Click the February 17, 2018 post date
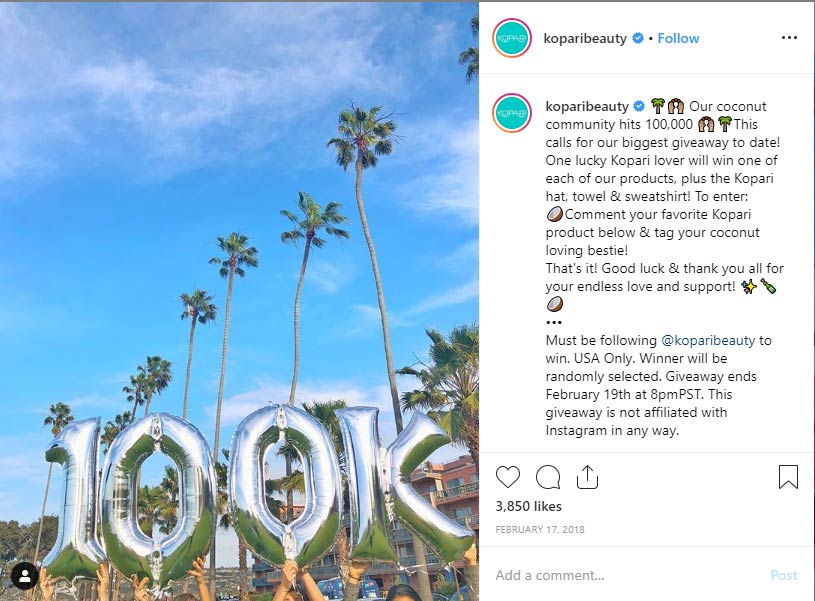This screenshot has height=601, width=815. [540, 530]
